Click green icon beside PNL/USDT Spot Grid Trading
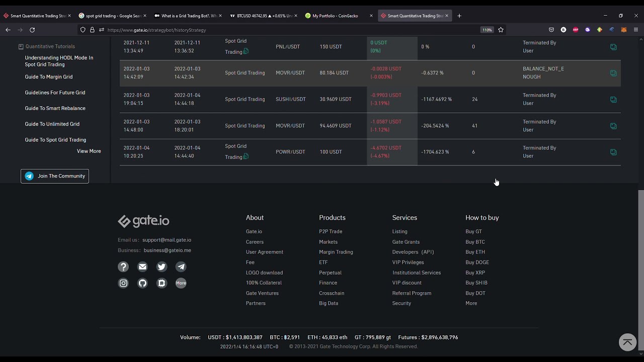Screen dimensions: 644x362 click(x=246, y=51)
